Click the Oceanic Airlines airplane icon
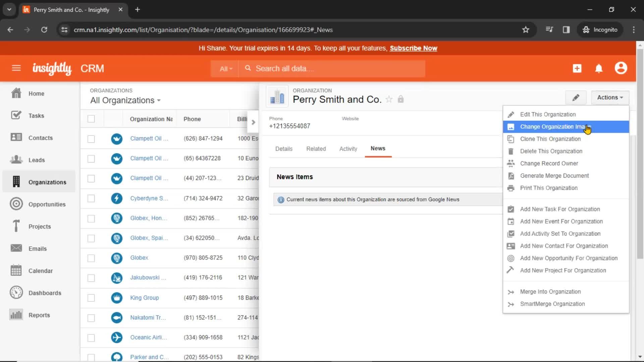 [117, 337]
